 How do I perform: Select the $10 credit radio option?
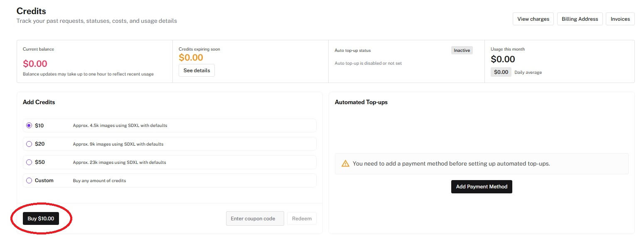[x=29, y=125]
